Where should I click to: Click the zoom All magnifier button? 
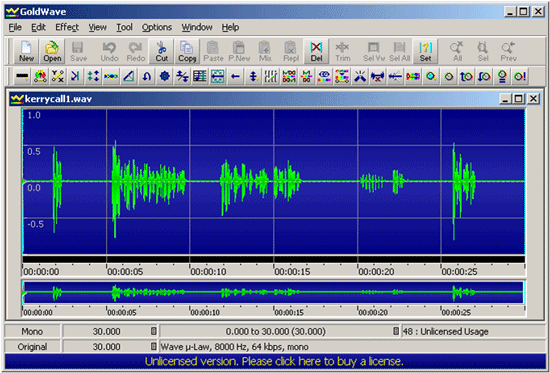tap(457, 51)
